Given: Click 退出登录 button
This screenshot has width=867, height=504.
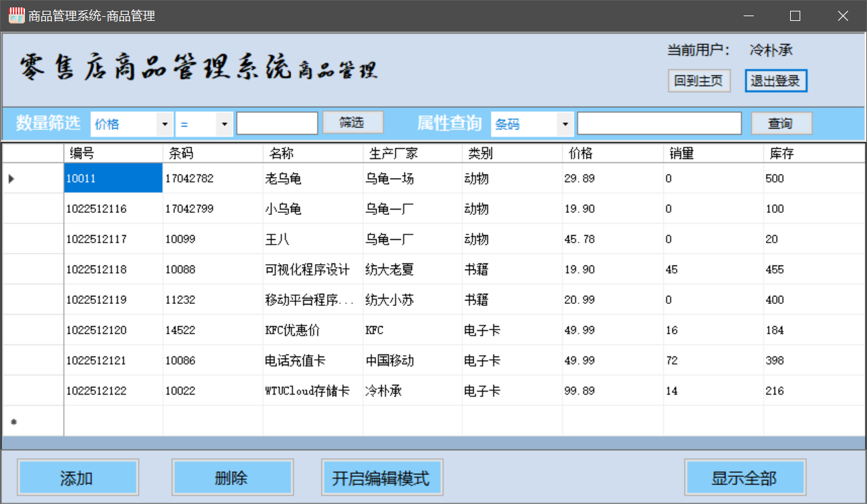Looking at the screenshot, I should click(776, 81).
